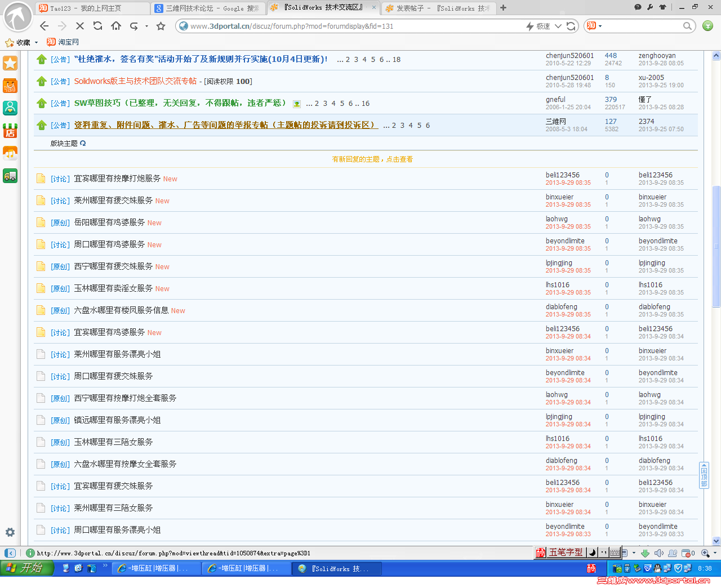Bookmark this page with the star icon
The image size is (721, 588).
coord(161,26)
